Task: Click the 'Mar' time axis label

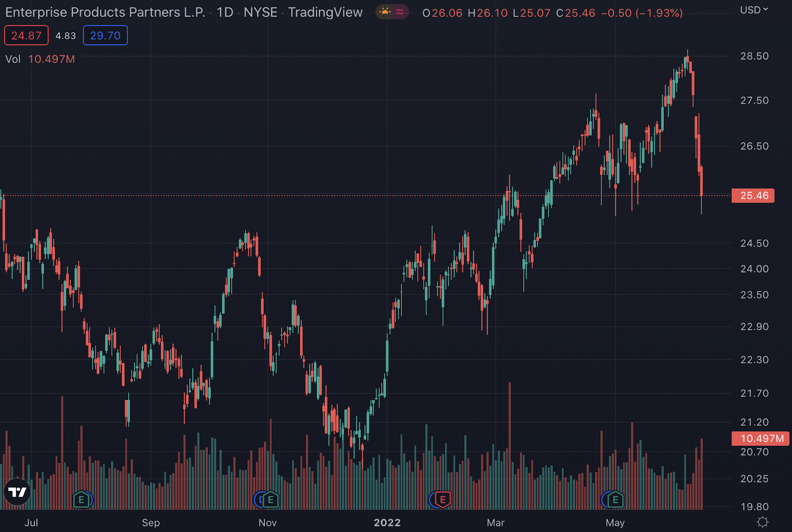Action: pos(495,523)
